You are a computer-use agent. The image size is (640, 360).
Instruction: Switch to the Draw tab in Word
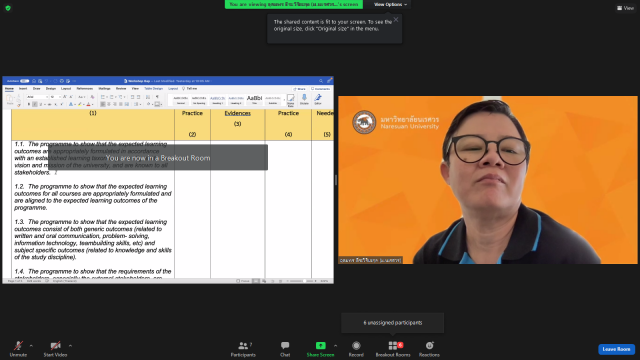click(x=37, y=89)
